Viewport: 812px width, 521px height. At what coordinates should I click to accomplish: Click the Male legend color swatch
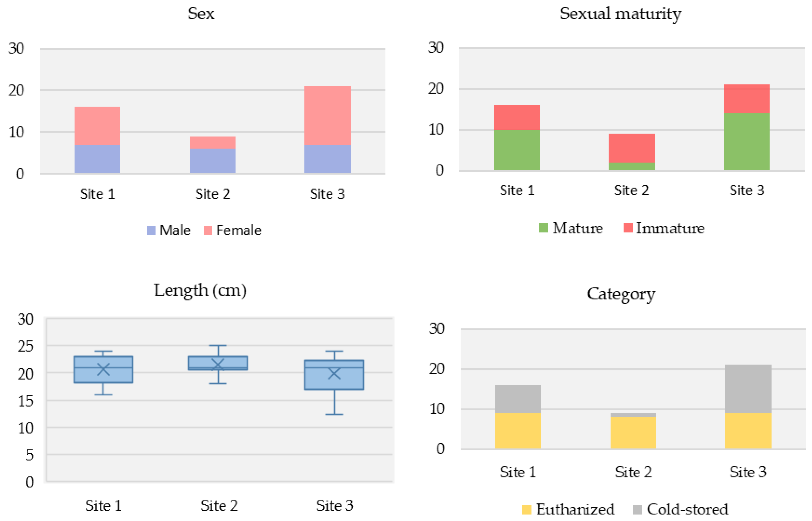point(151,230)
